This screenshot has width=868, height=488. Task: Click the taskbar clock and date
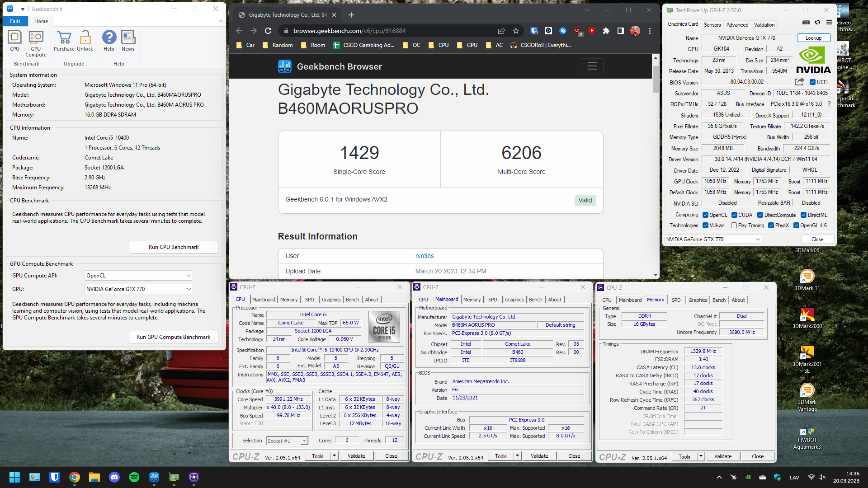tap(846, 477)
